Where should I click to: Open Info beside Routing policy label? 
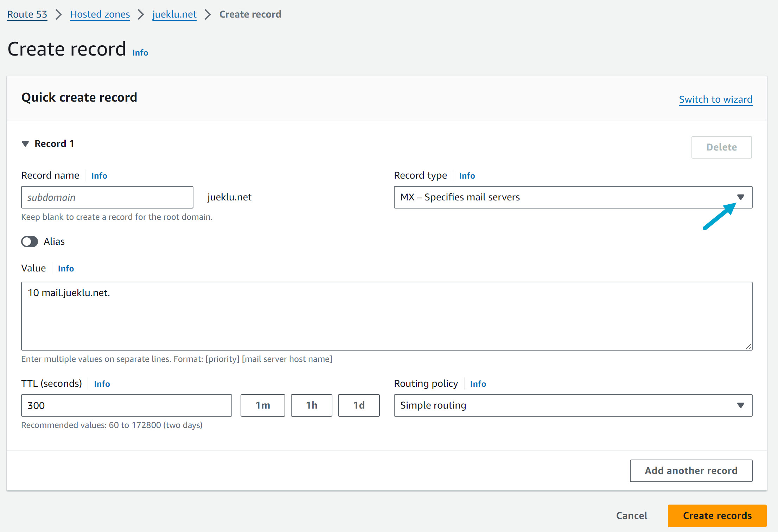(x=478, y=384)
